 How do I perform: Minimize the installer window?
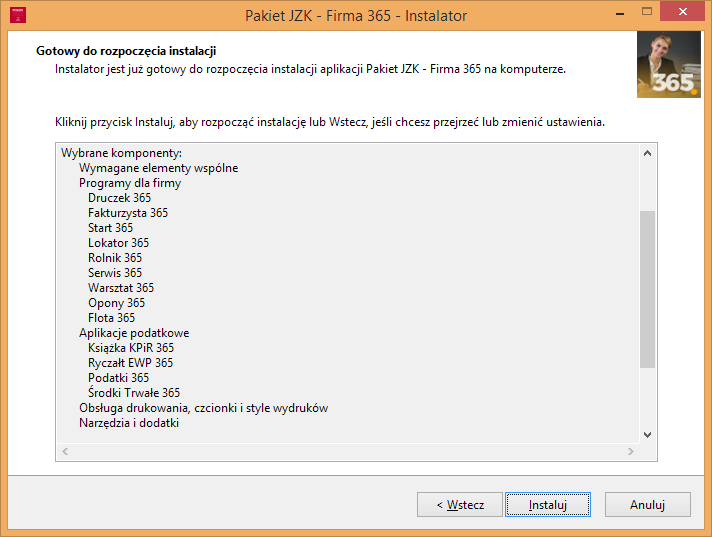[619, 13]
